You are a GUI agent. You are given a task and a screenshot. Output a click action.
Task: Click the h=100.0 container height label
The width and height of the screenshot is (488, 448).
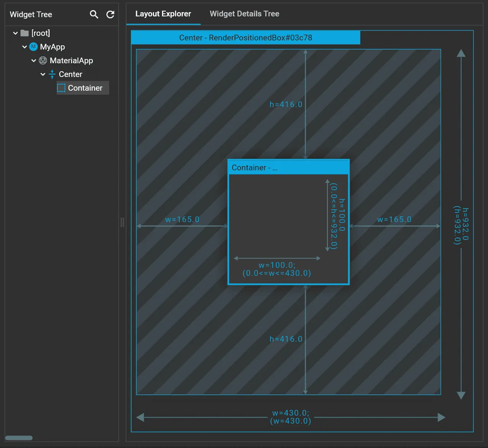pos(338,216)
